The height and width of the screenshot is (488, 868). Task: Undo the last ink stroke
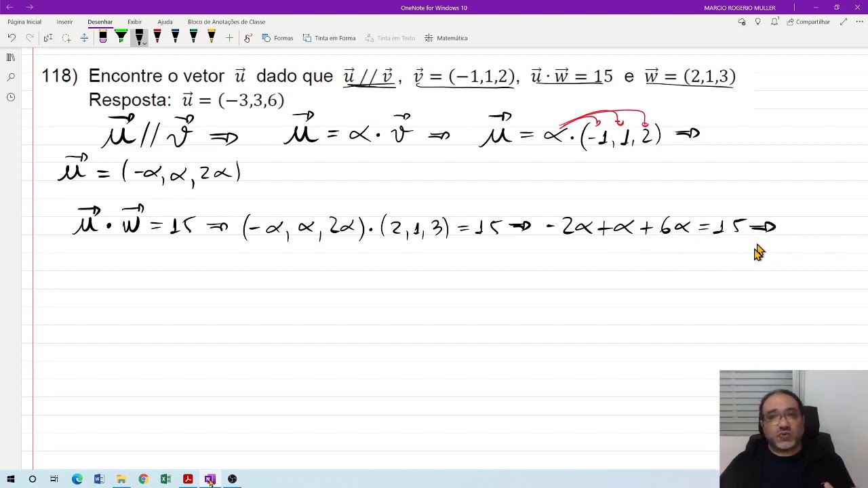[12, 38]
